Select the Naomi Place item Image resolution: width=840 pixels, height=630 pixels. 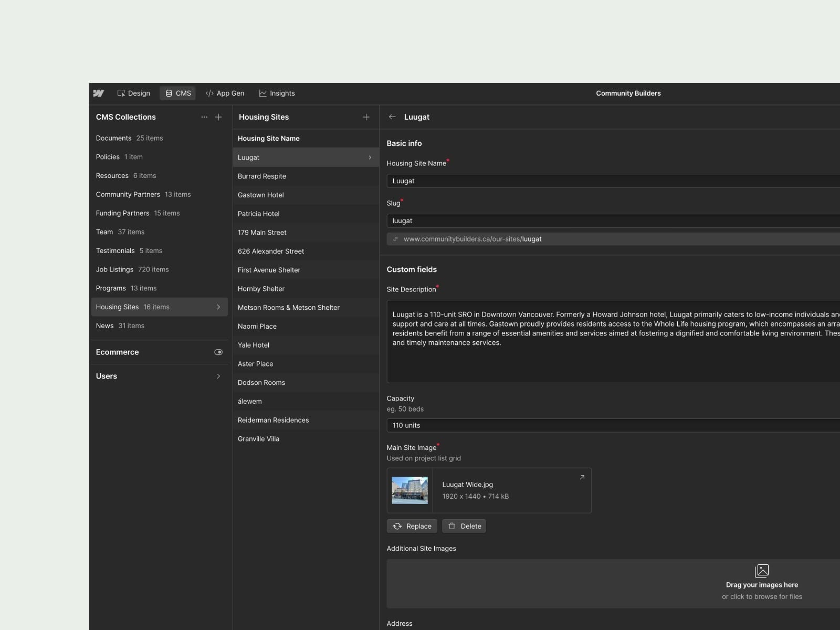(306, 327)
